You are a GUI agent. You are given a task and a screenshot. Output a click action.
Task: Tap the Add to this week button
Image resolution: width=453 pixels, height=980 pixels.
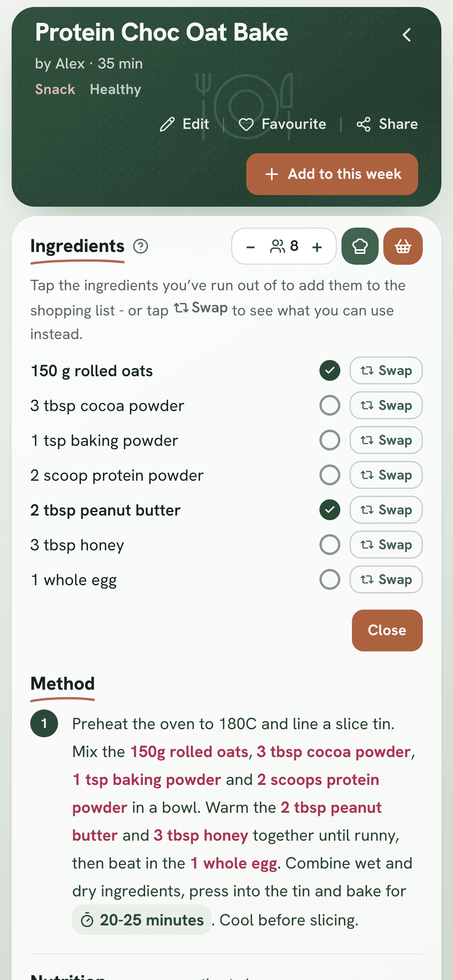[x=332, y=174]
